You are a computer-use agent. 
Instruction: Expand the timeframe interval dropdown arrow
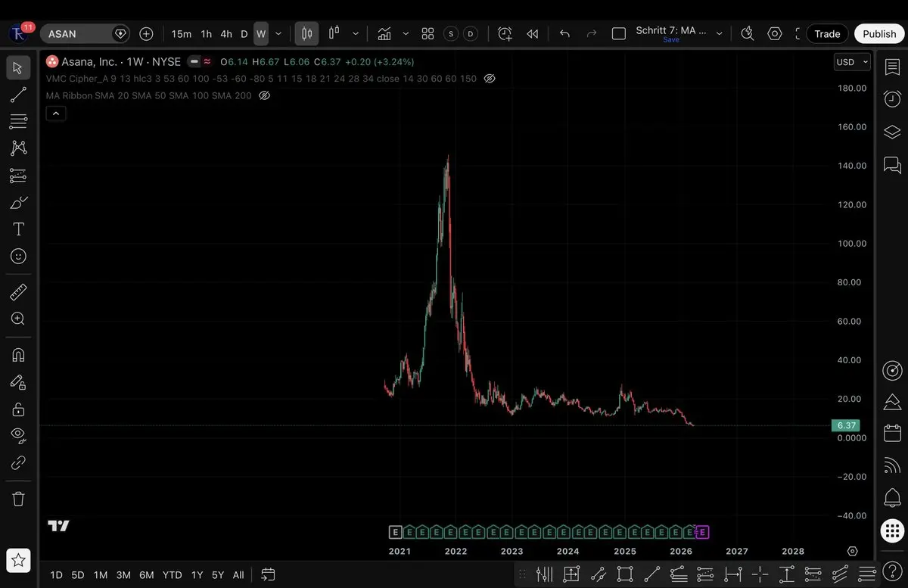coord(278,34)
